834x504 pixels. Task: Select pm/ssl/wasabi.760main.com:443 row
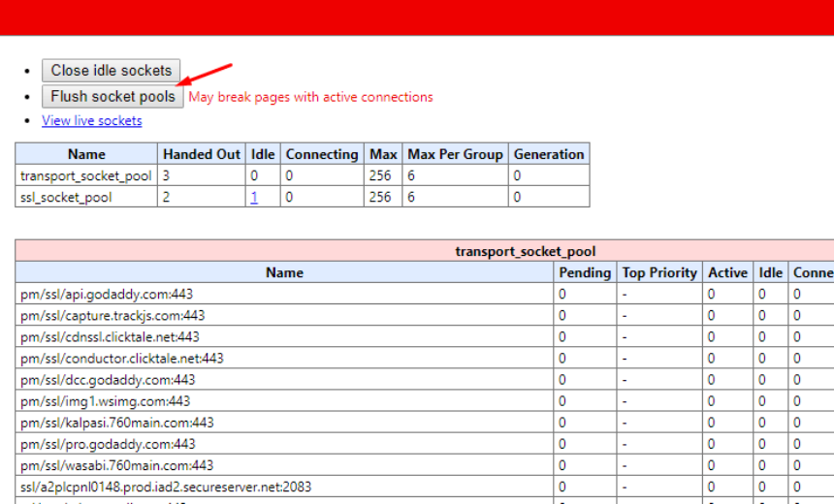(425, 465)
